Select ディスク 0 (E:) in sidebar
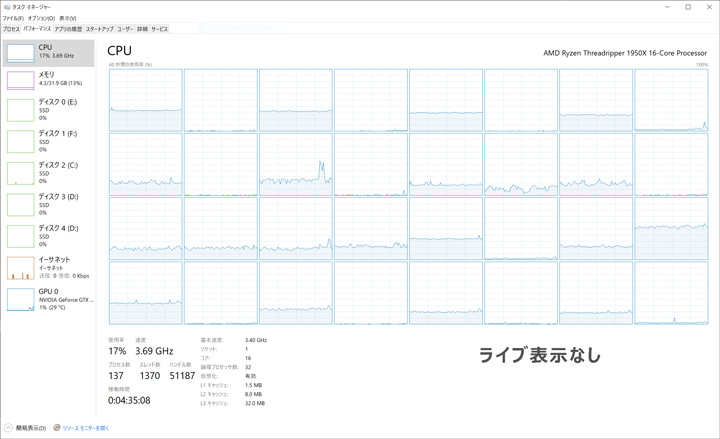 49,109
